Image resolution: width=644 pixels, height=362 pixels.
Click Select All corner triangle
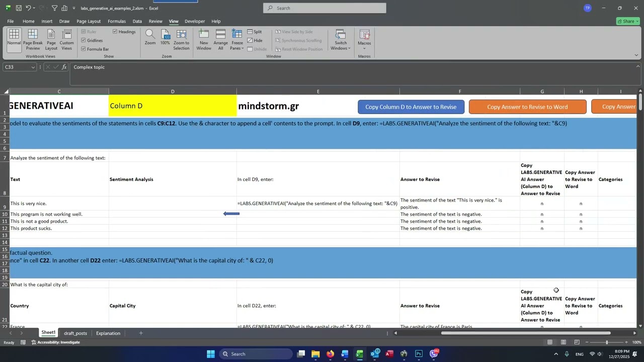(x=6, y=92)
